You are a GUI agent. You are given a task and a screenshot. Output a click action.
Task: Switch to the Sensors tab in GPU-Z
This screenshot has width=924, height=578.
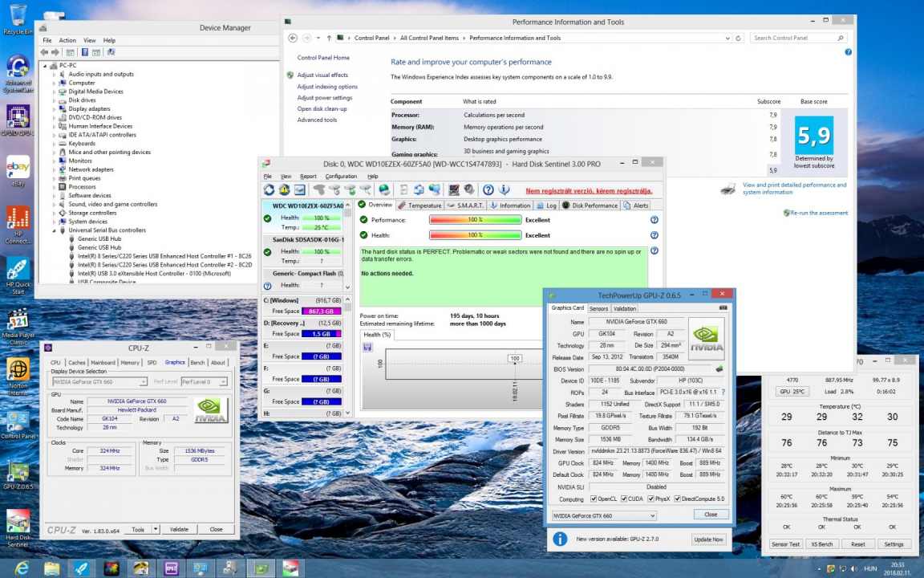[598, 308]
